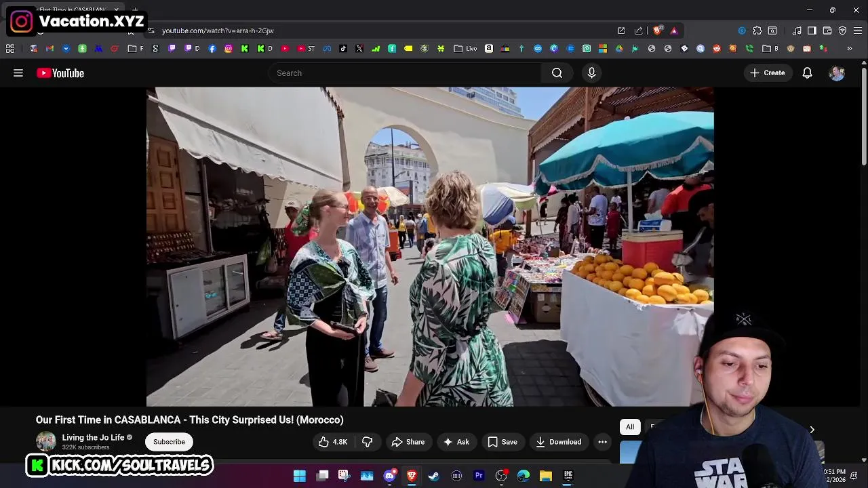Image resolution: width=868 pixels, height=488 pixels.
Task: Open OBS Studio from the taskbar
Action: coord(501,476)
